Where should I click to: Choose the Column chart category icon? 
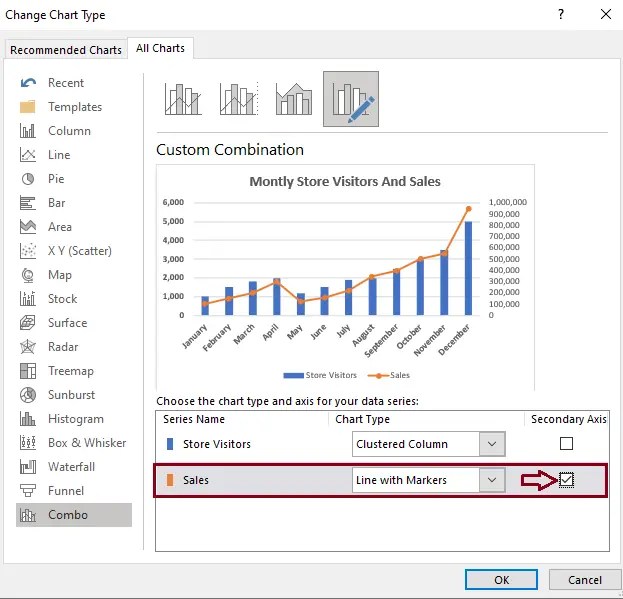pyautogui.click(x=28, y=131)
